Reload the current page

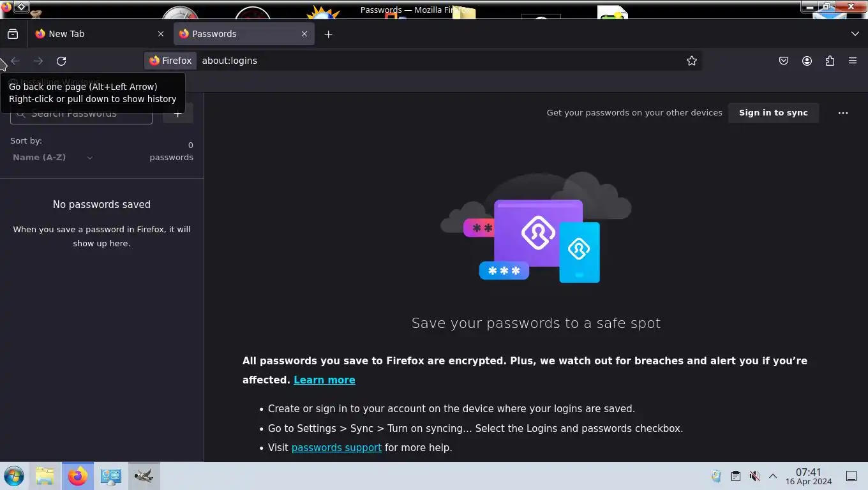point(61,61)
